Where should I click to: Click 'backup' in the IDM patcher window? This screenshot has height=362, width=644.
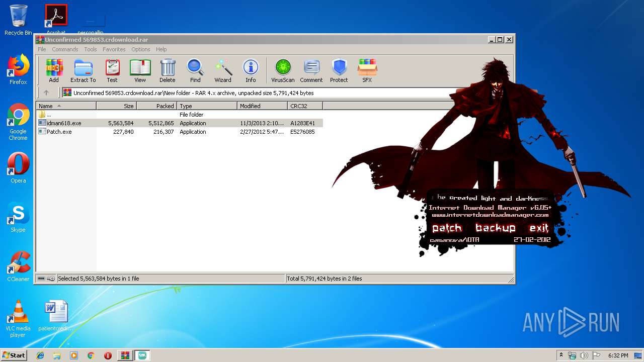(x=496, y=228)
